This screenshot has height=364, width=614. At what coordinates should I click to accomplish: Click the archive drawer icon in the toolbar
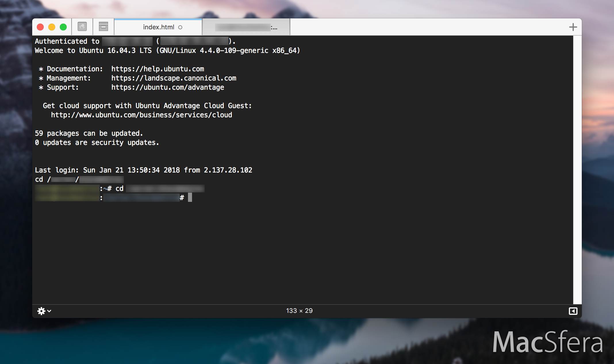pyautogui.click(x=103, y=26)
